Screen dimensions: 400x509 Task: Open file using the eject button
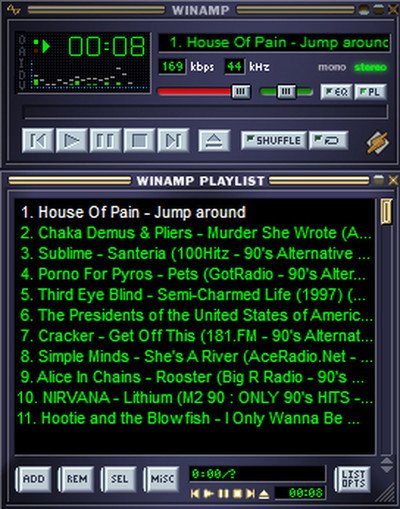tap(214, 141)
